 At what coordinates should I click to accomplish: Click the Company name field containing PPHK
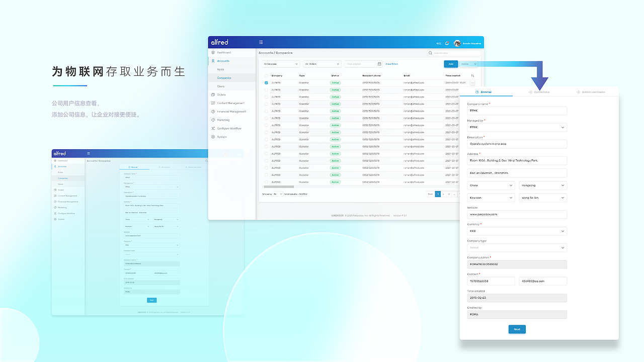pyautogui.click(x=517, y=111)
